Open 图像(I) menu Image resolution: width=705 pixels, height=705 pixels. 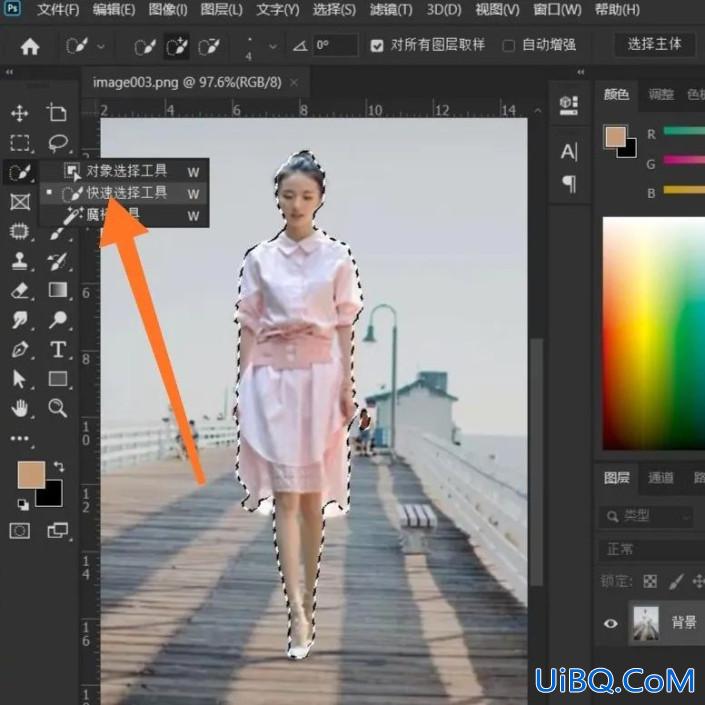click(168, 9)
